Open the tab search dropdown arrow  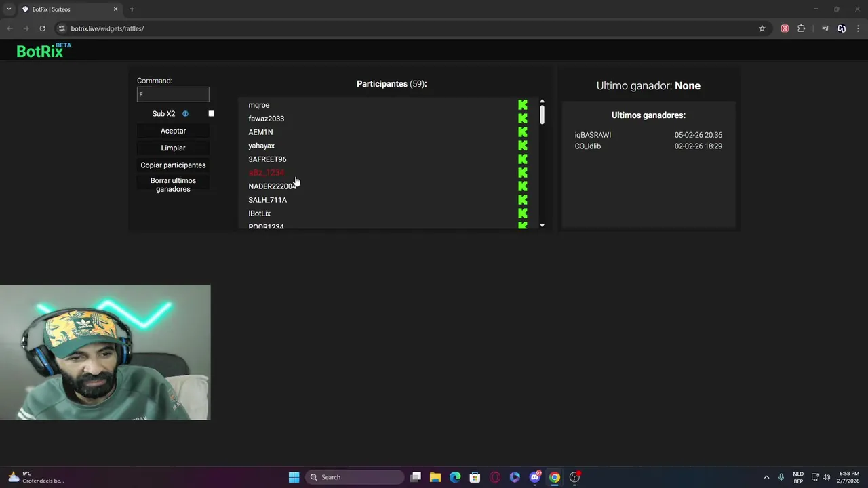tap(8, 9)
